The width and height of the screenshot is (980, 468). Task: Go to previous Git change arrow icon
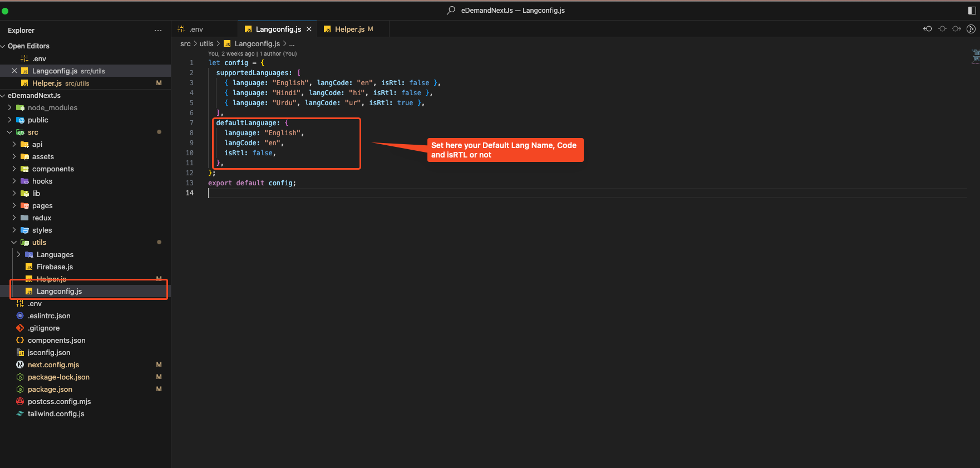click(x=928, y=29)
